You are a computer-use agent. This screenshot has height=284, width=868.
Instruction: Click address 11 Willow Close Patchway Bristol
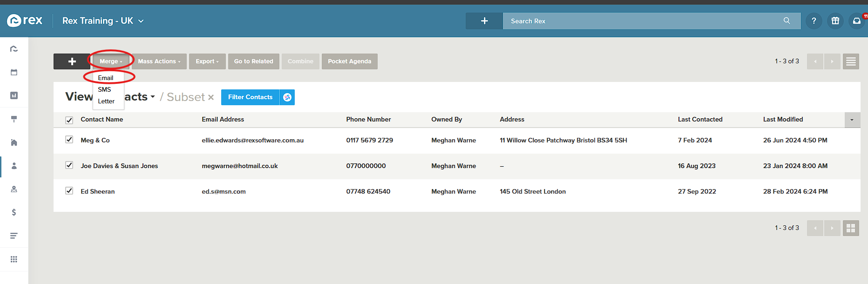pos(563,140)
